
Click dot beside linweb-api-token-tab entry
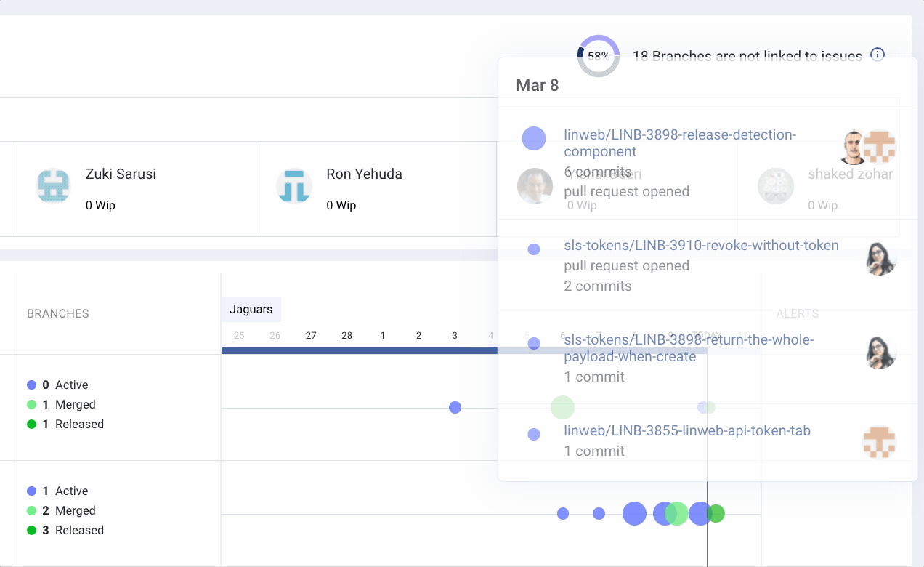[534, 434]
